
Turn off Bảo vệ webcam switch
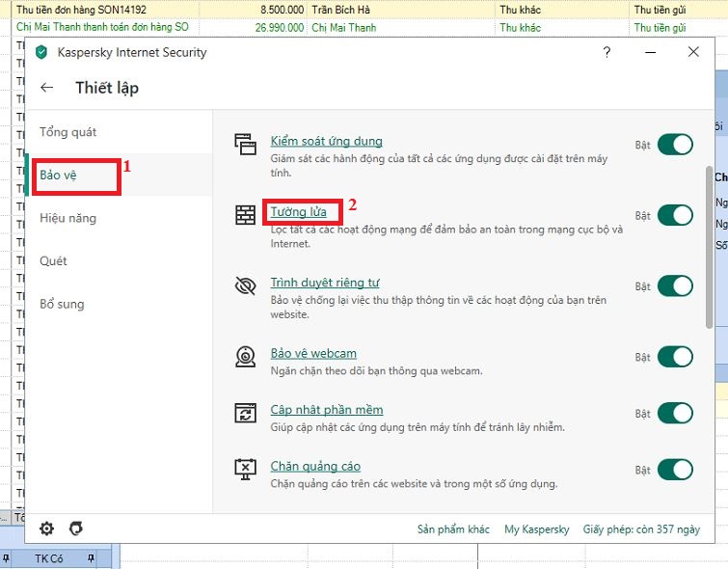pos(675,357)
